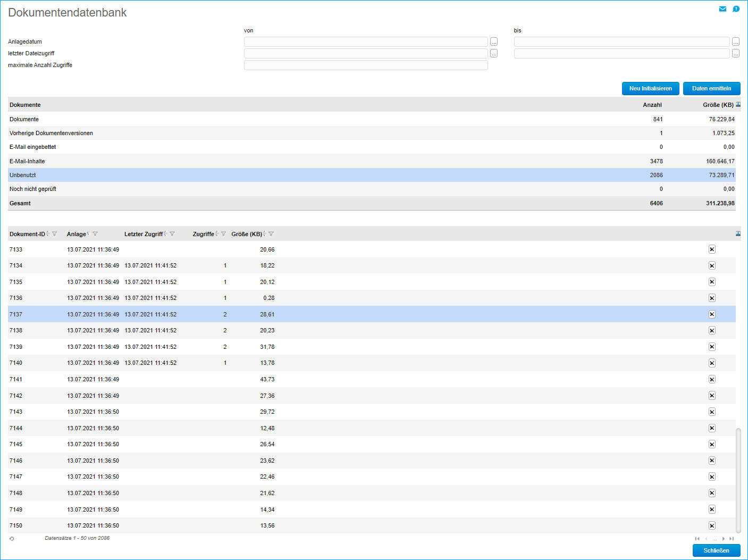Viewport: 748px width, 560px height.
Task: Sort list by Anlage column header
Action: point(76,234)
